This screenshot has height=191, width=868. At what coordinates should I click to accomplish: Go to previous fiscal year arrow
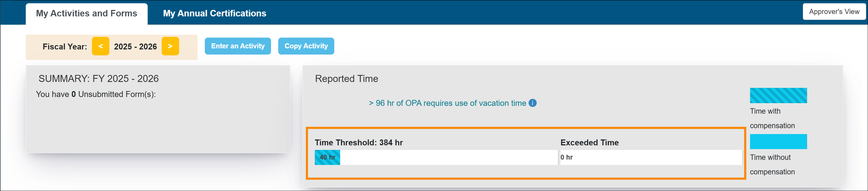(x=101, y=46)
